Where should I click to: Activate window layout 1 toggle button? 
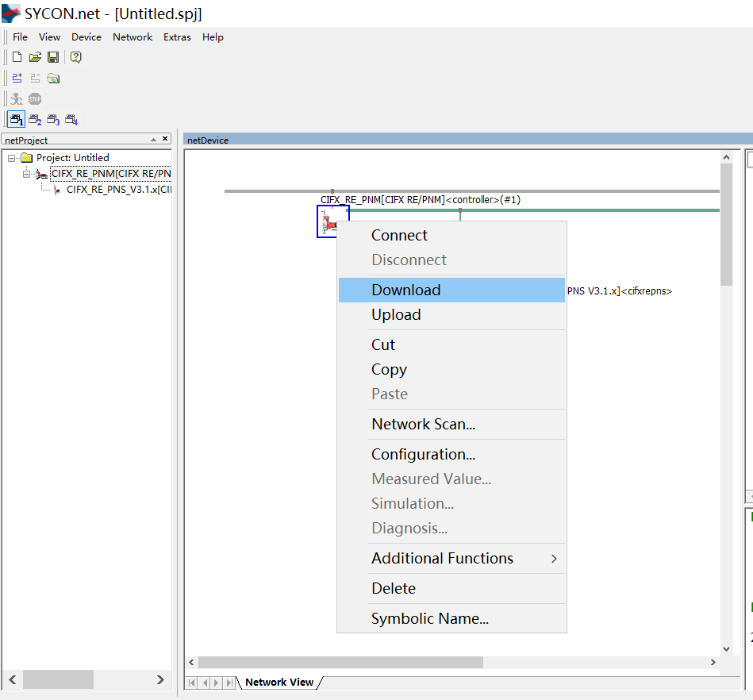[17, 120]
